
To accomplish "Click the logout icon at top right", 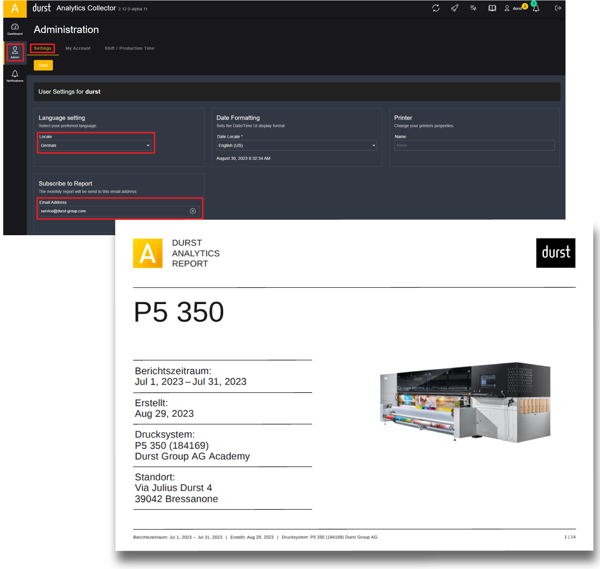I will [x=558, y=8].
